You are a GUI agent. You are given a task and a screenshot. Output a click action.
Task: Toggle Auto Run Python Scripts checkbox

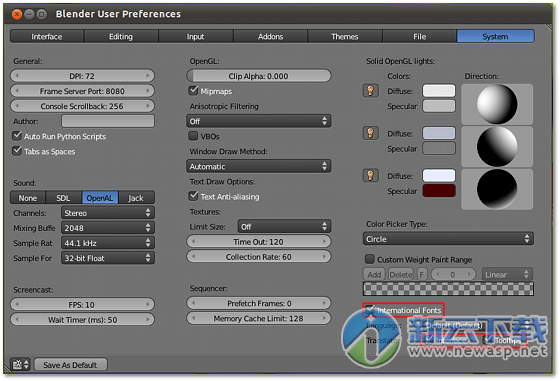click(x=17, y=136)
